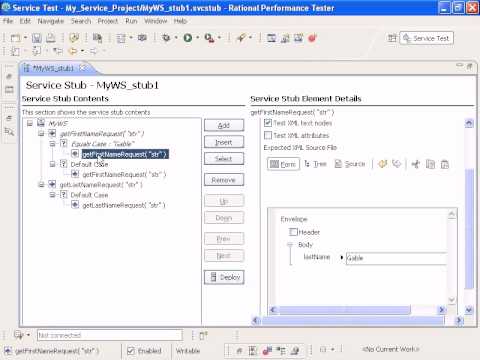
Task: Click MyWS root node icon
Action: (41, 123)
